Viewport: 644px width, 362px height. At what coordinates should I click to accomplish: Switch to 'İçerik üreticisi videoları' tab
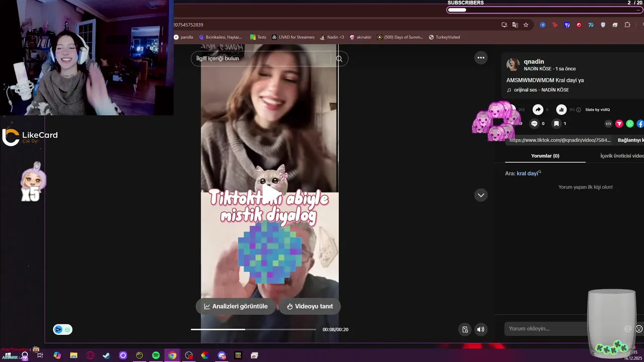coord(622,156)
